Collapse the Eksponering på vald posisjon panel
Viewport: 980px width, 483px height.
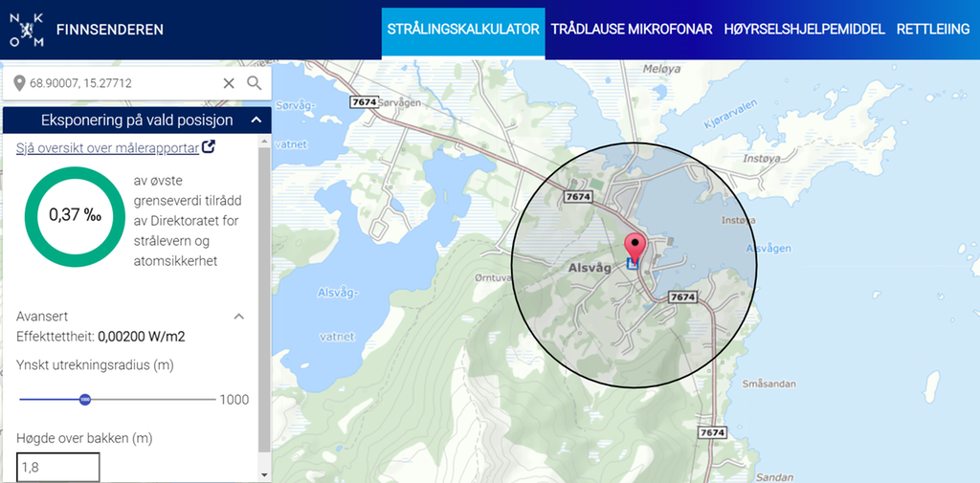[256, 120]
